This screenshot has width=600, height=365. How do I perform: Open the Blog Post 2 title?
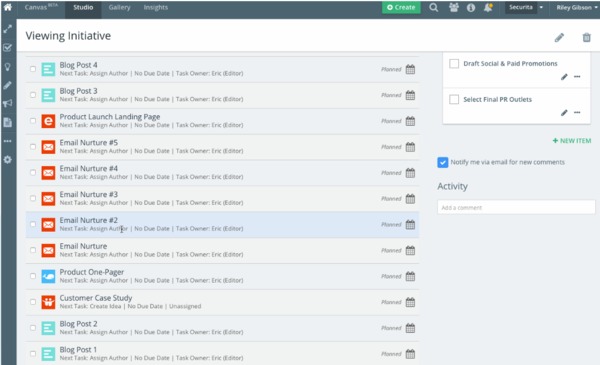click(78, 324)
